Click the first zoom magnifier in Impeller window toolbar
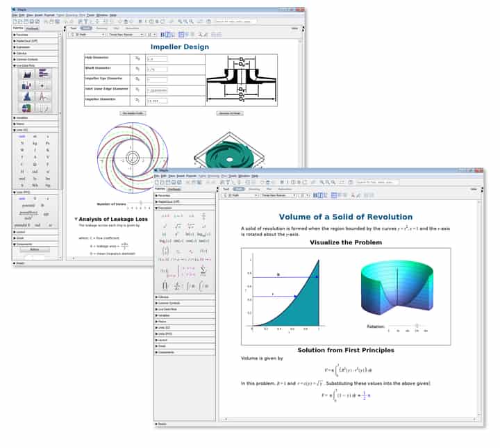500x448 pixels. tap(180, 22)
